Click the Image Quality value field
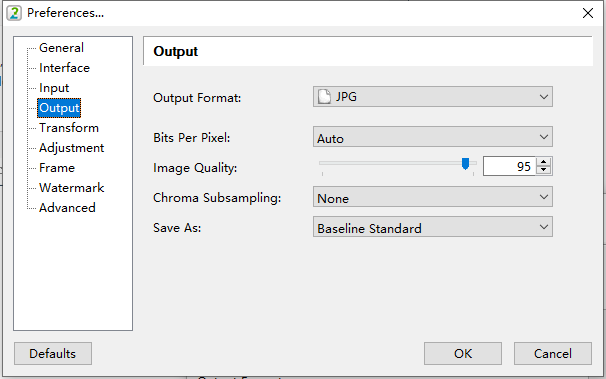 coord(509,167)
